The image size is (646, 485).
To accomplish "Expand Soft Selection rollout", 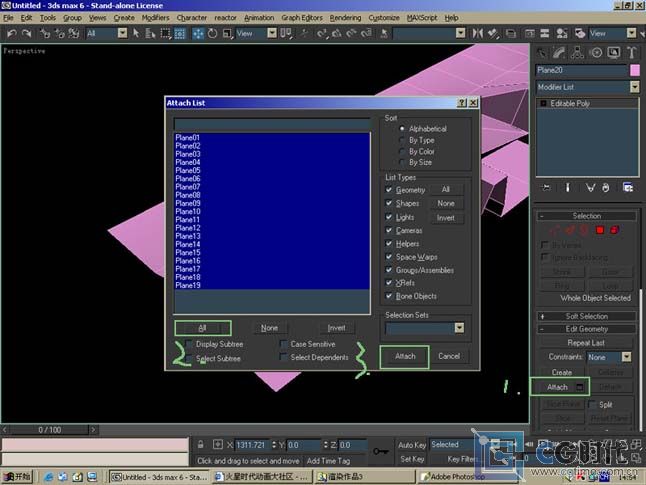I will [586, 316].
